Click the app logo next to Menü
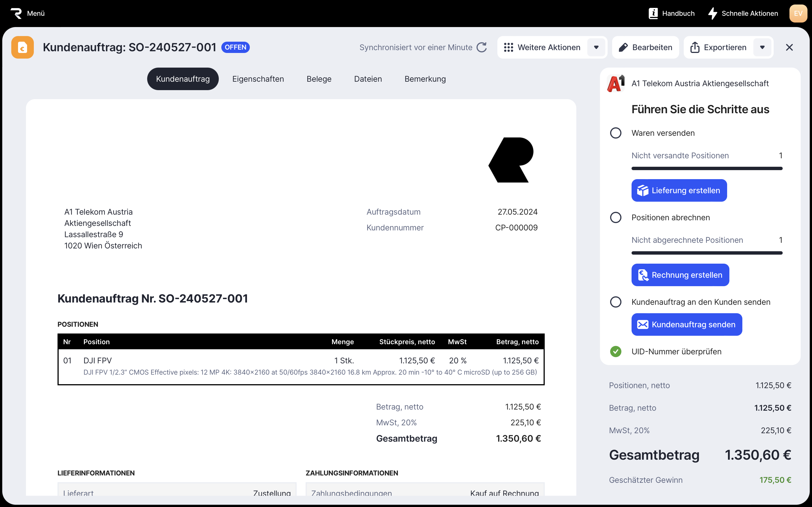The height and width of the screenshot is (507, 812). (x=16, y=14)
